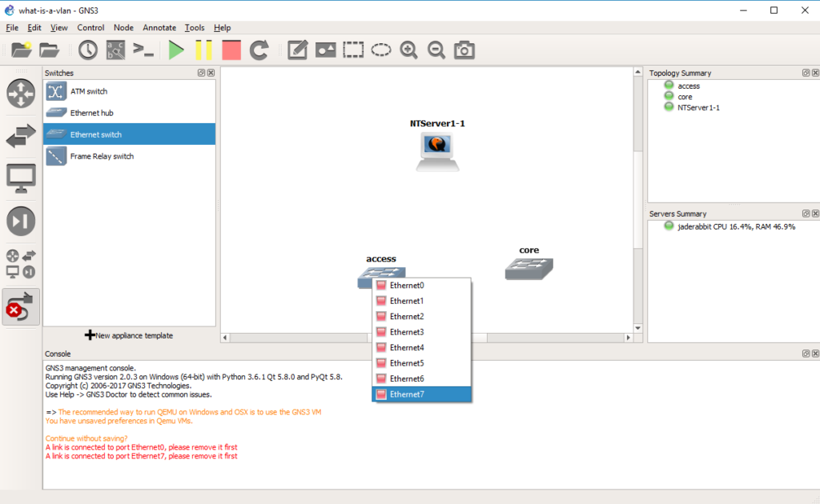Click canvas vertical scrollbar up arrow
820x504 pixels.
(x=638, y=72)
